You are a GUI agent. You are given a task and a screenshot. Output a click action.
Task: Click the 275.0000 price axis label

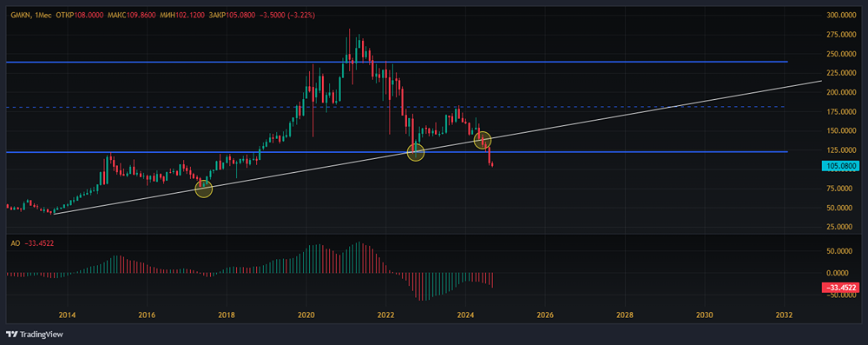pyautogui.click(x=842, y=35)
